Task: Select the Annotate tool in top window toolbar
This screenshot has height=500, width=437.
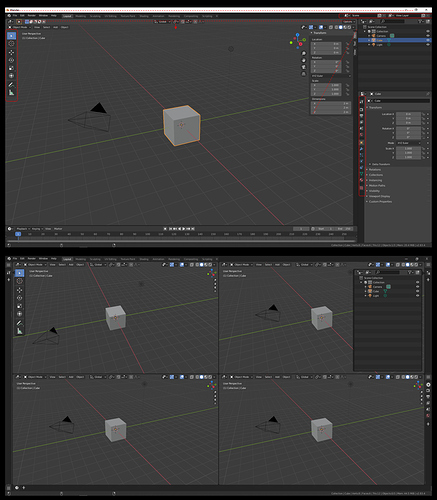Action: 11,85
